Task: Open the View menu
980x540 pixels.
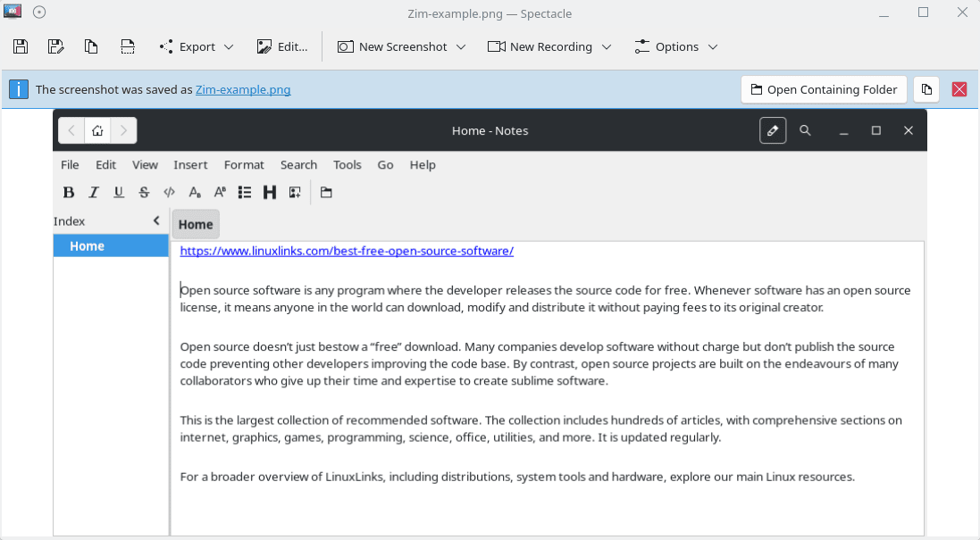Action: [145, 165]
